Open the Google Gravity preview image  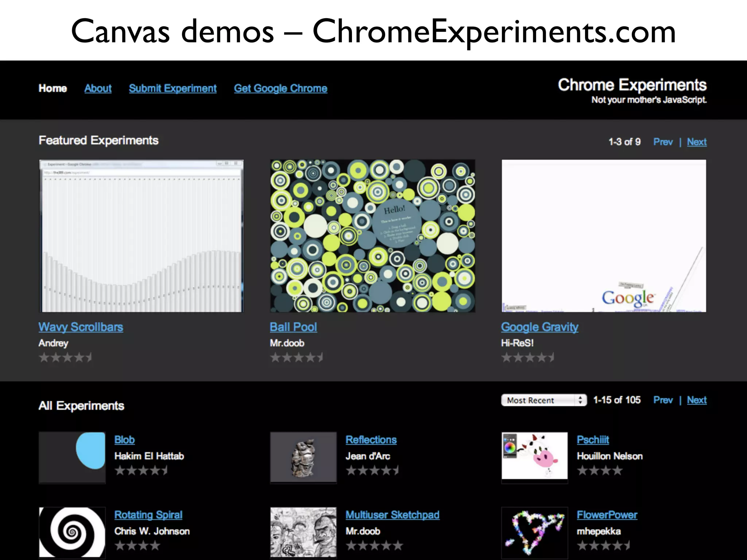tap(604, 236)
